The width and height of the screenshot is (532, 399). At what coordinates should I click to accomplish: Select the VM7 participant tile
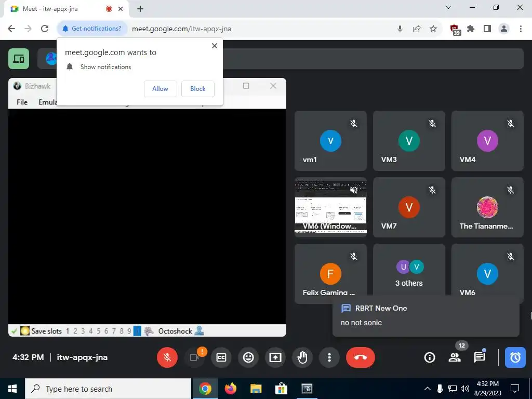[409, 207]
